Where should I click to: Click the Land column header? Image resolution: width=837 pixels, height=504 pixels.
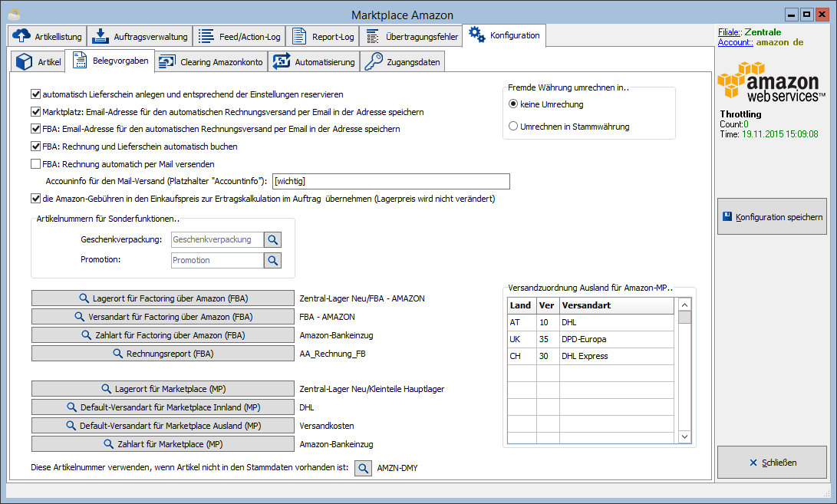coord(522,305)
